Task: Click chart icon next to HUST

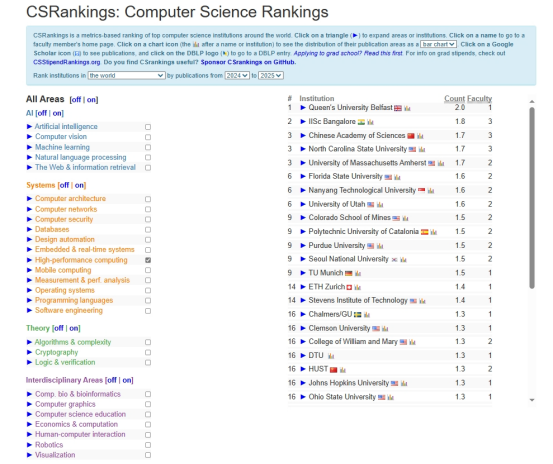Action: 343,370
